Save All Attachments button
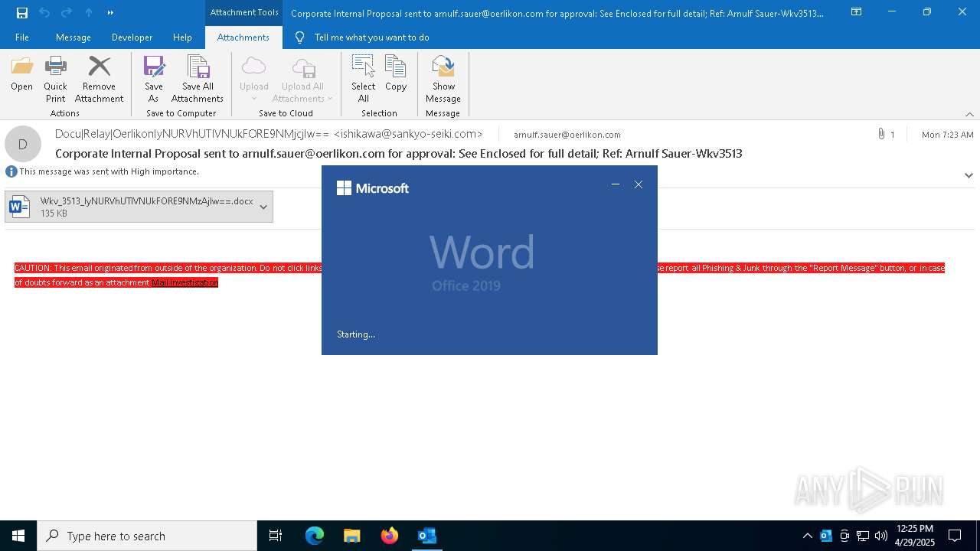This screenshot has width=980, height=551. (x=198, y=79)
